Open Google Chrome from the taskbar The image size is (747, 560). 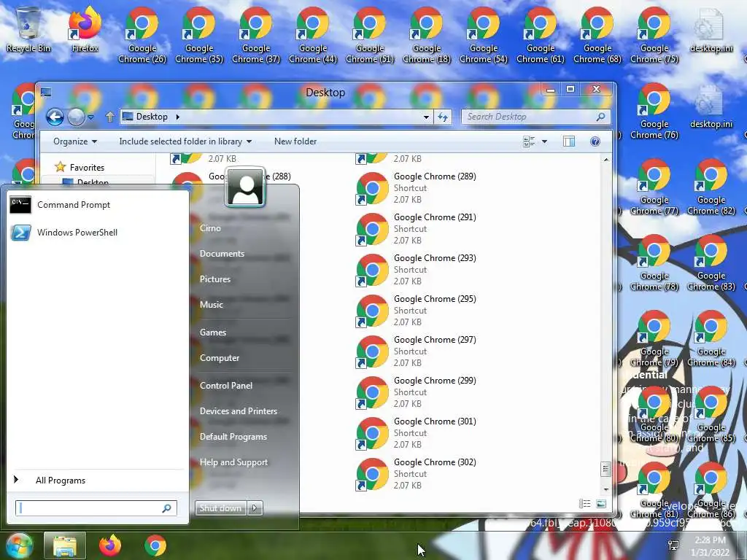point(155,545)
